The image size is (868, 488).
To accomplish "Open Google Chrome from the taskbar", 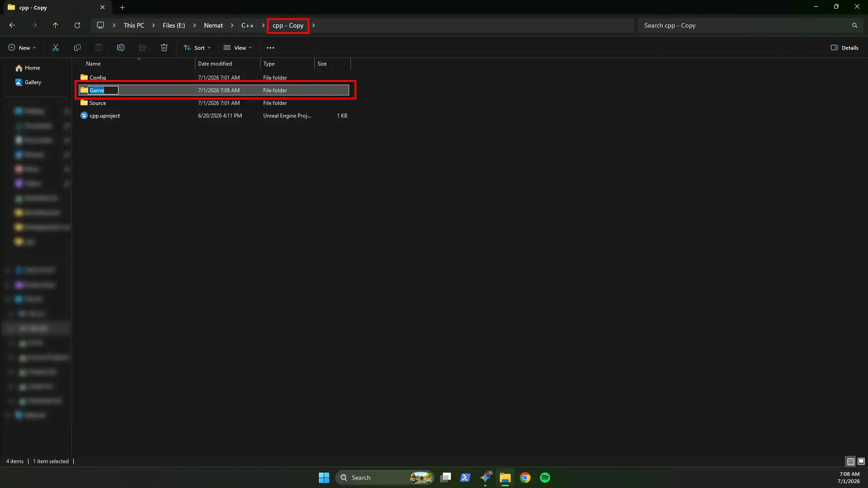I will (525, 478).
